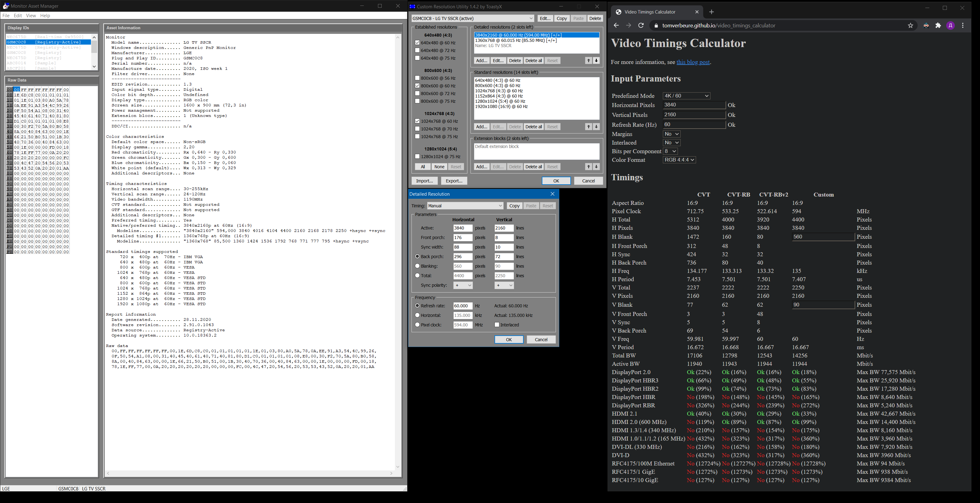The image size is (980, 503).
Task: Click the Export... button
Action: [454, 181]
